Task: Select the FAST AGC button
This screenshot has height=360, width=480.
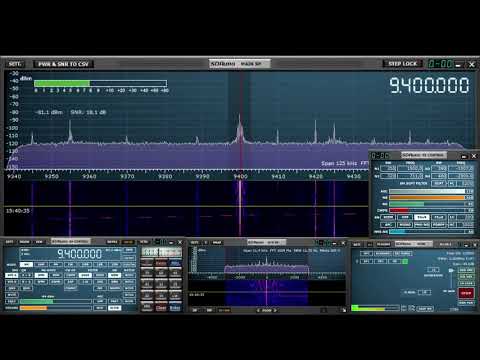Action: [115, 301]
